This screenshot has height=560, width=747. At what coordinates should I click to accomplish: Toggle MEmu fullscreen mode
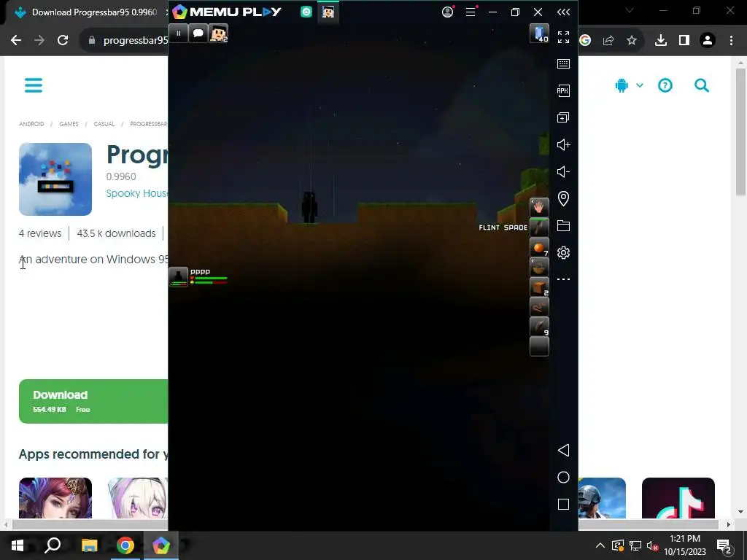(x=564, y=37)
